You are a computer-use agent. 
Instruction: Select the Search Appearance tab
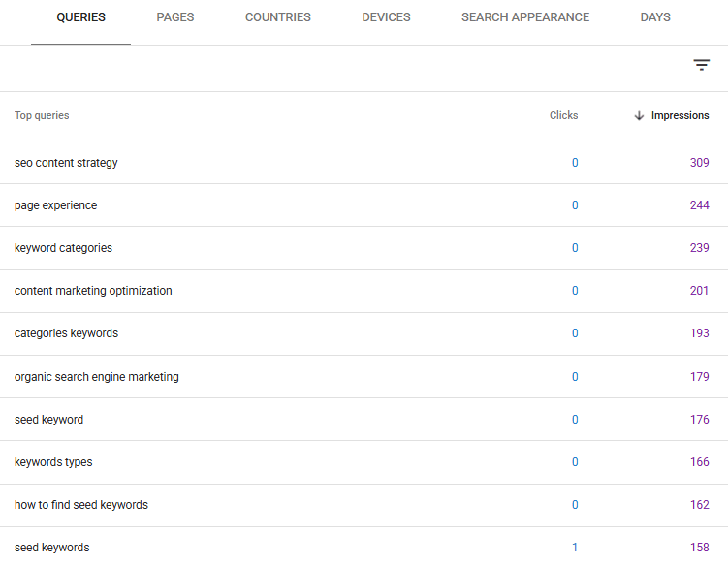[x=525, y=17]
